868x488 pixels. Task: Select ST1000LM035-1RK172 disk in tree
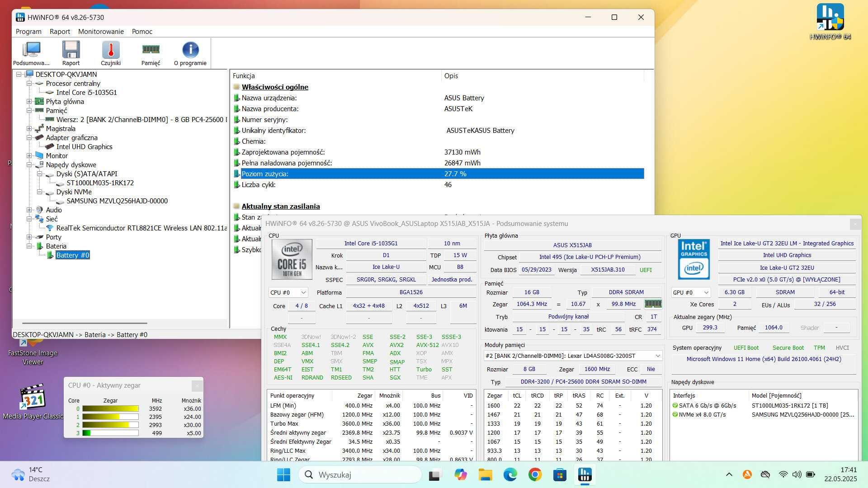pos(100,183)
